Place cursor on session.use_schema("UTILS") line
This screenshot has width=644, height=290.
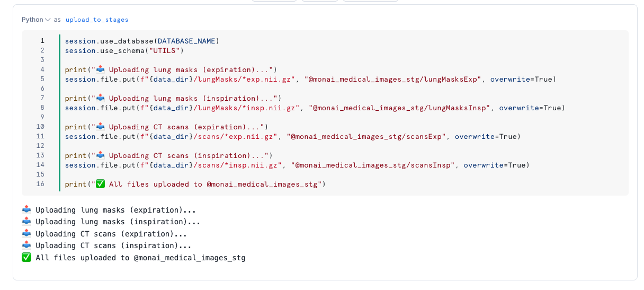tap(124, 50)
